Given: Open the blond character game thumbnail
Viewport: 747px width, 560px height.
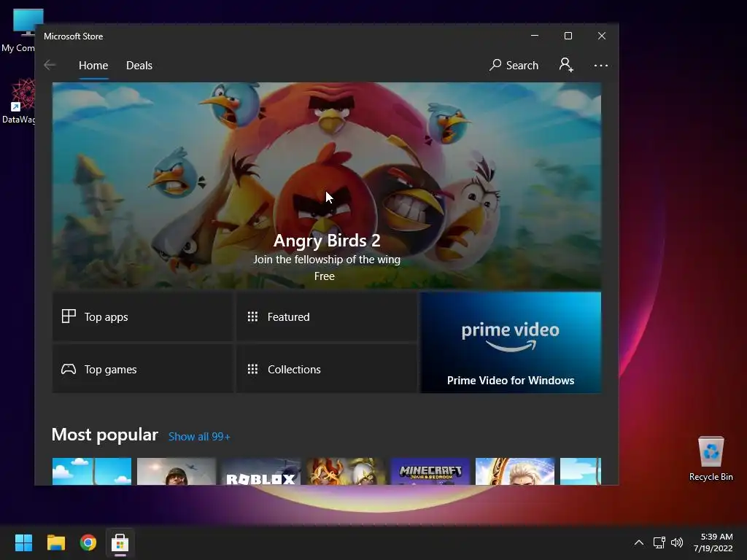Looking at the screenshot, I should (x=515, y=472).
